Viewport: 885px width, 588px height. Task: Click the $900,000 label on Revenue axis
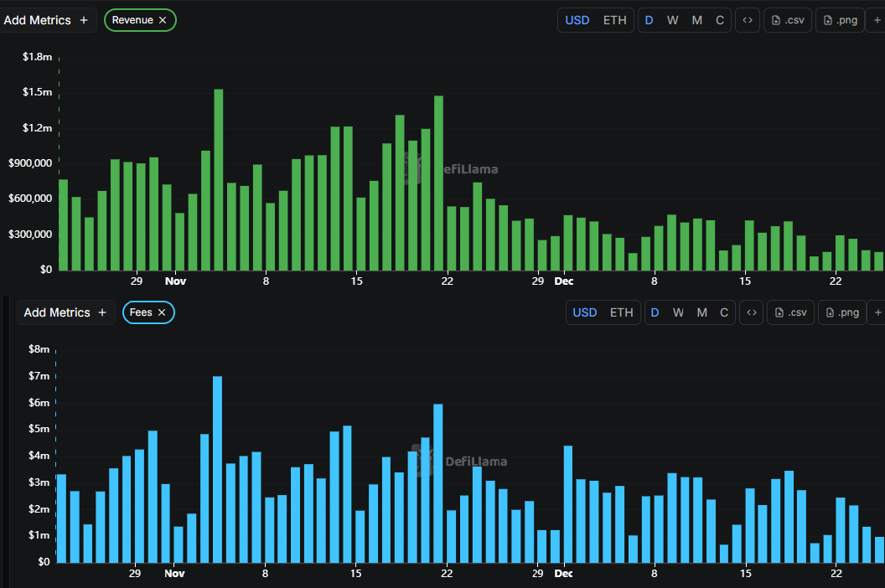tap(30, 163)
